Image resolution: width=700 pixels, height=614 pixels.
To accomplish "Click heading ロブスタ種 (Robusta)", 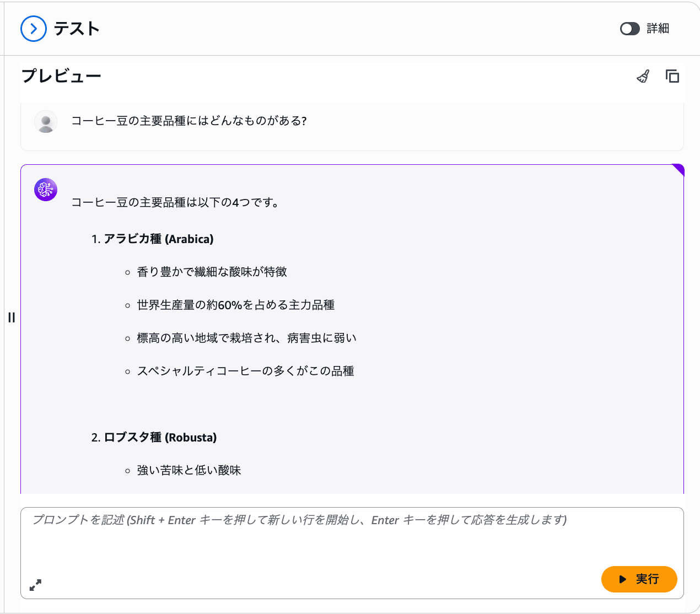I will coord(160,437).
